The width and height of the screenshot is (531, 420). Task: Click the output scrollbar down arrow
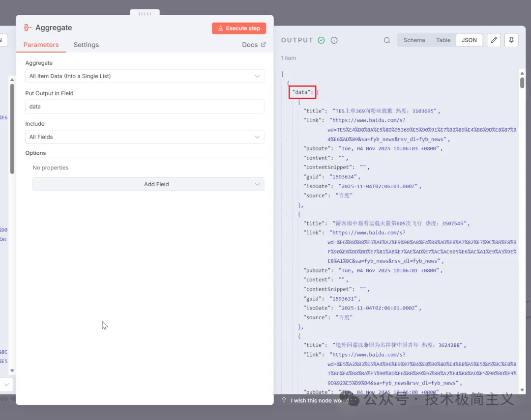522,390
